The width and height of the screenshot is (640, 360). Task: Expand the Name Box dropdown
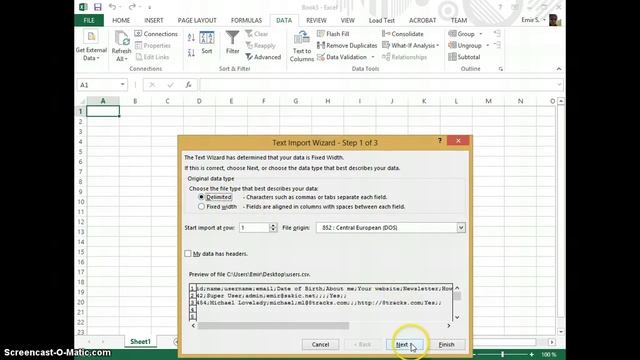pos(122,85)
